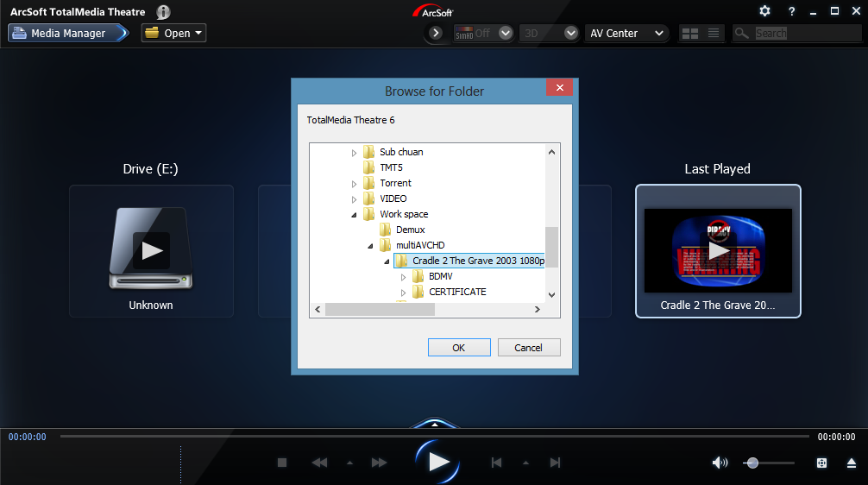Viewport: 868px width, 485px height.
Task: Close the Browse for Folder dialog
Action: 560,87
